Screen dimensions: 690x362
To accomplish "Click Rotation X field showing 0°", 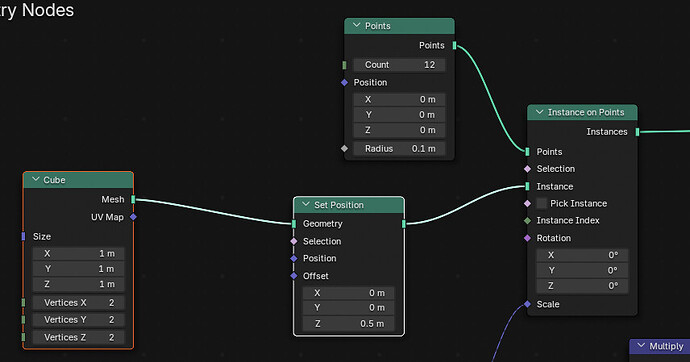I will 582,255.
